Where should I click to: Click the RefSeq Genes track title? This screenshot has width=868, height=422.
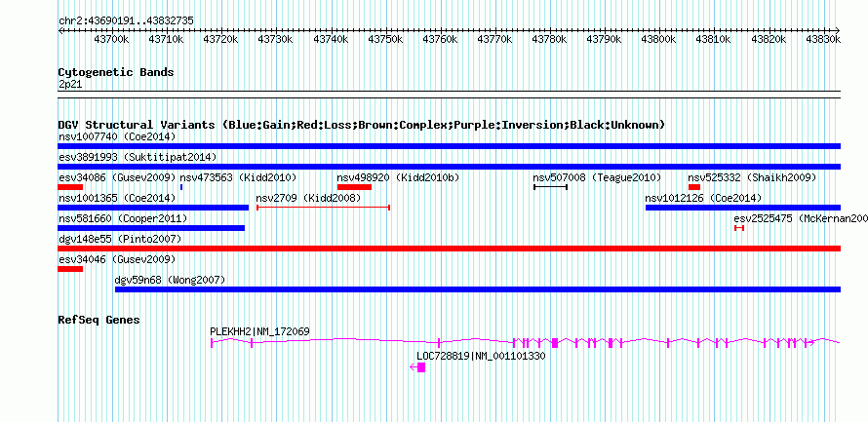pyautogui.click(x=99, y=320)
